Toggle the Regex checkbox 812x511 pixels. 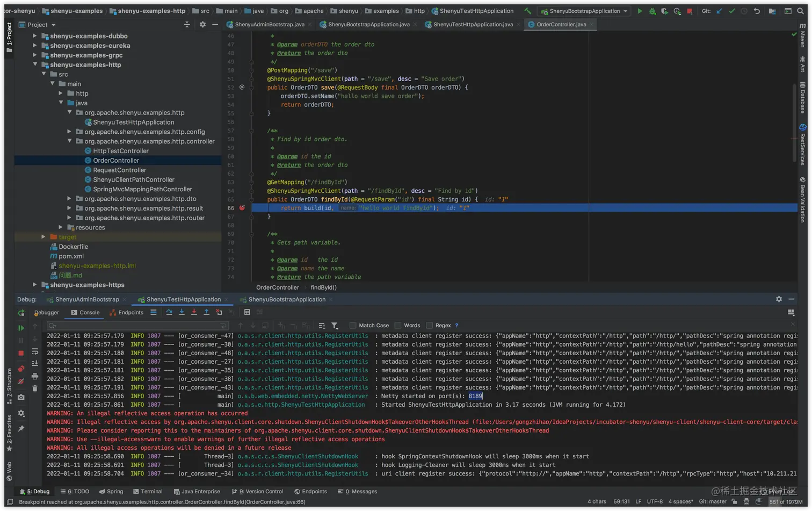pyautogui.click(x=429, y=325)
